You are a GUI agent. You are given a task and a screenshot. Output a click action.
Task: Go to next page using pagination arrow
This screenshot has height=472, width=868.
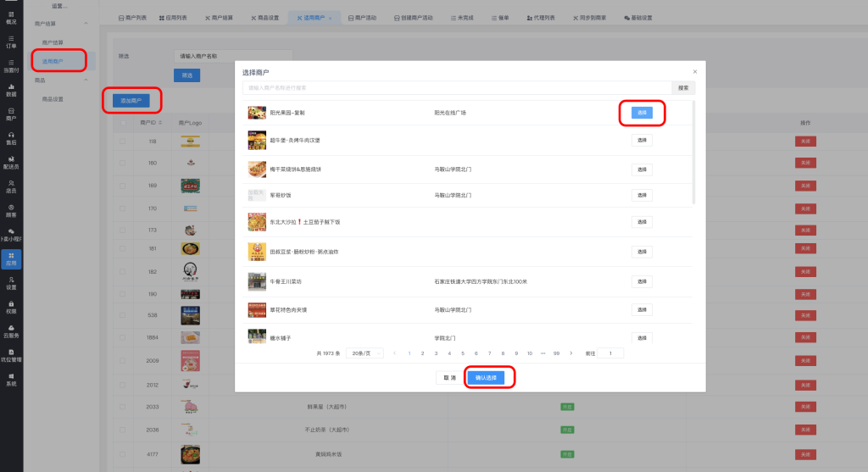(570, 353)
